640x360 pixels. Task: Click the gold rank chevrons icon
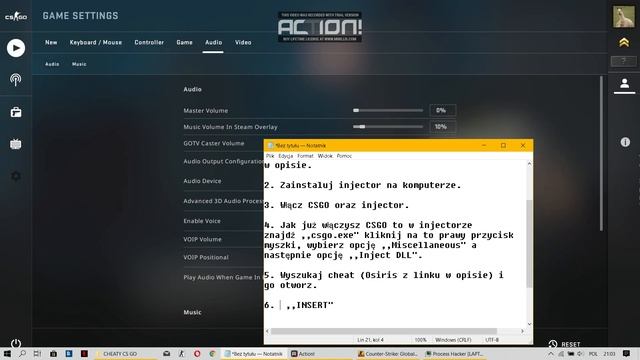click(x=623, y=42)
